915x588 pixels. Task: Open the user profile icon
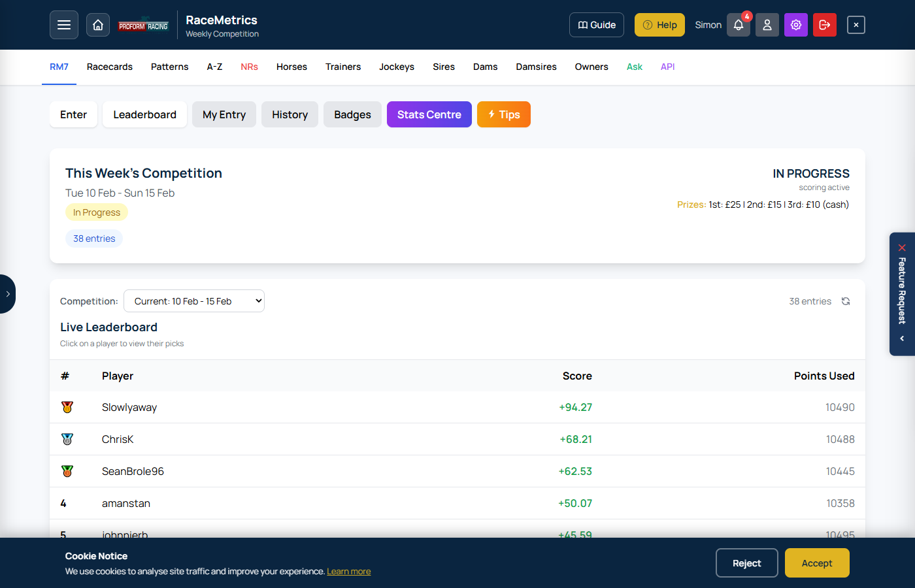(767, 25)
